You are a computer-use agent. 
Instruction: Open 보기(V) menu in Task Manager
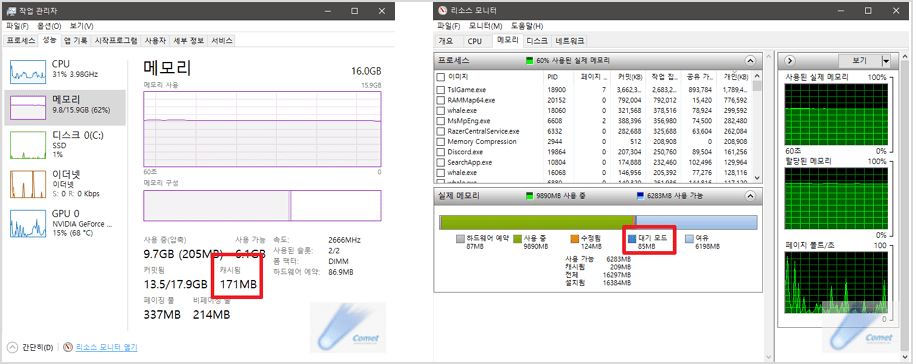pos(81,26)
